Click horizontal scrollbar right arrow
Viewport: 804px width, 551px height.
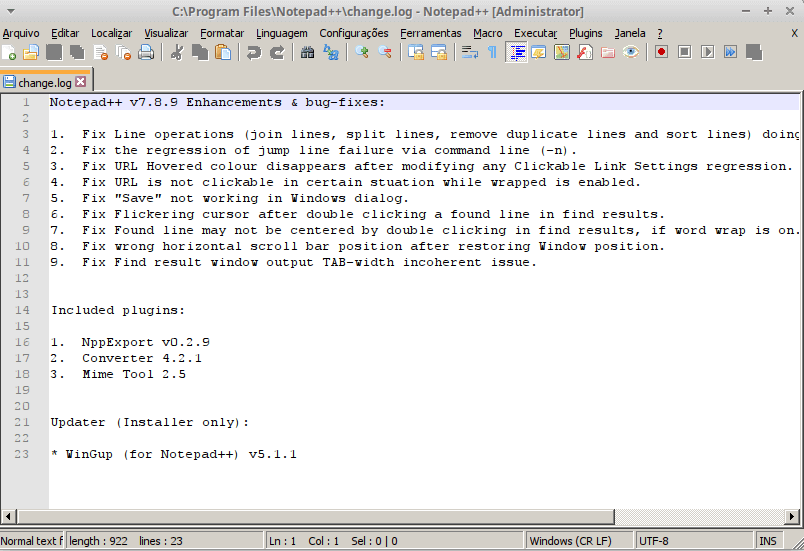[x=792, y=517]
